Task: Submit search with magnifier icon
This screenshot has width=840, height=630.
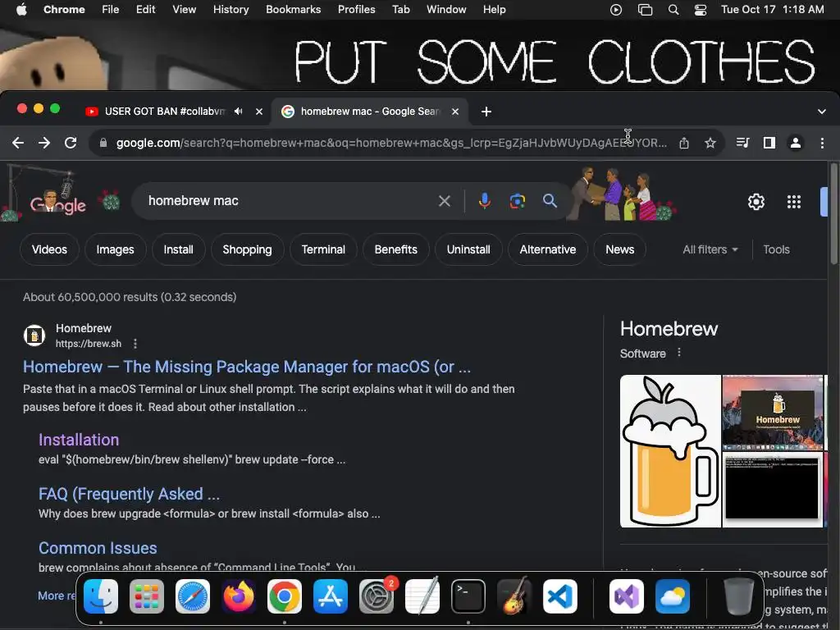Action: (550, 201)
